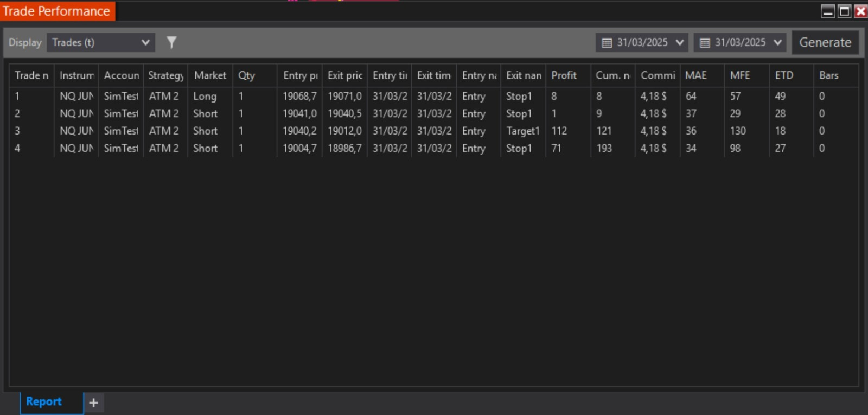This screenshot has width=868, height=415.
Task: Open the filter funnel icon
Action: (x=171, y=42)
